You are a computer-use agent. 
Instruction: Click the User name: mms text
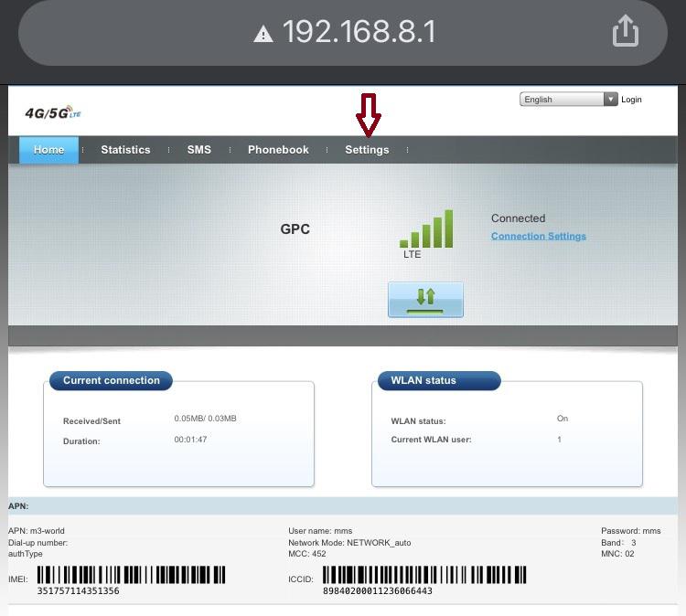pos(320,531)
